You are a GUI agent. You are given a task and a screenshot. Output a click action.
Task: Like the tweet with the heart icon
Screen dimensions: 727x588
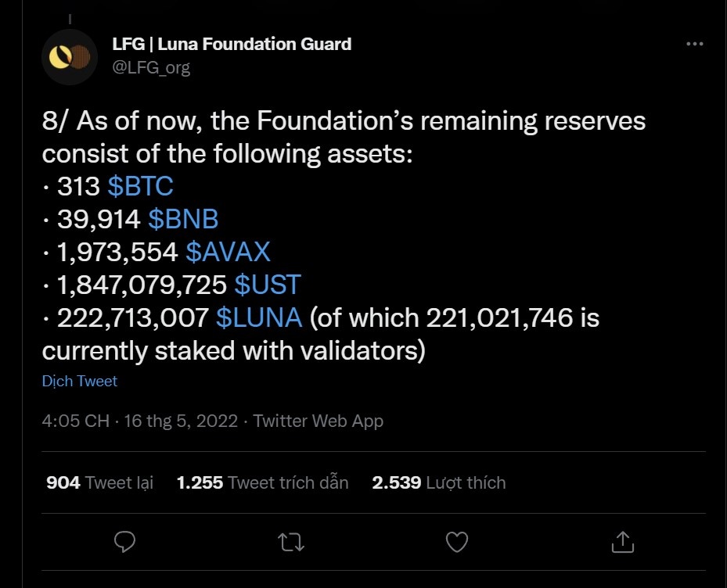pyautogui.click(x=457, y=541)
